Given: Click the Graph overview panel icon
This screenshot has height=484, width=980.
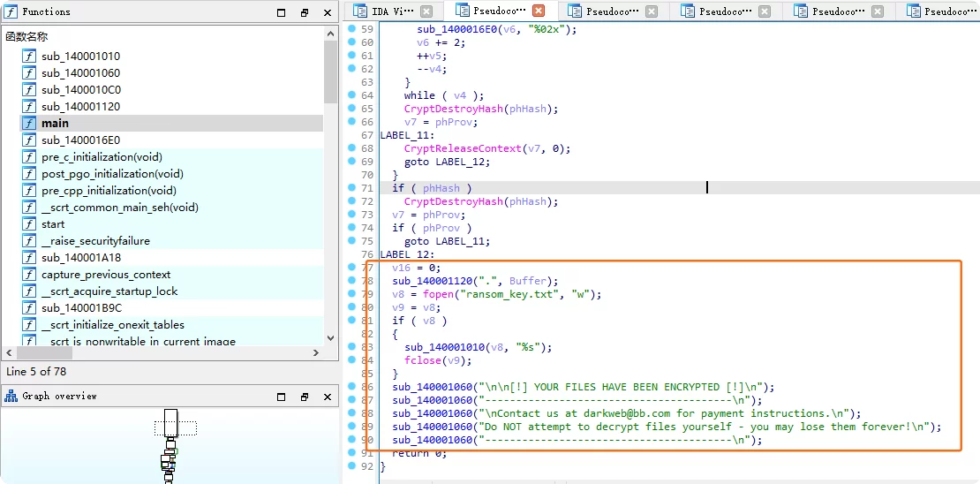Looking at the screenshot, I should point(11,397).
